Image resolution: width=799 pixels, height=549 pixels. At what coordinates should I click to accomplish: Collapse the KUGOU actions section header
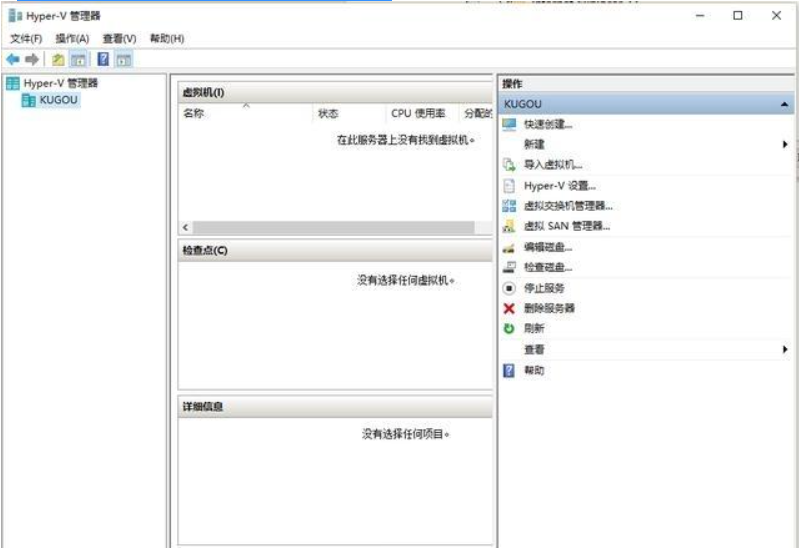pos(784,104)
